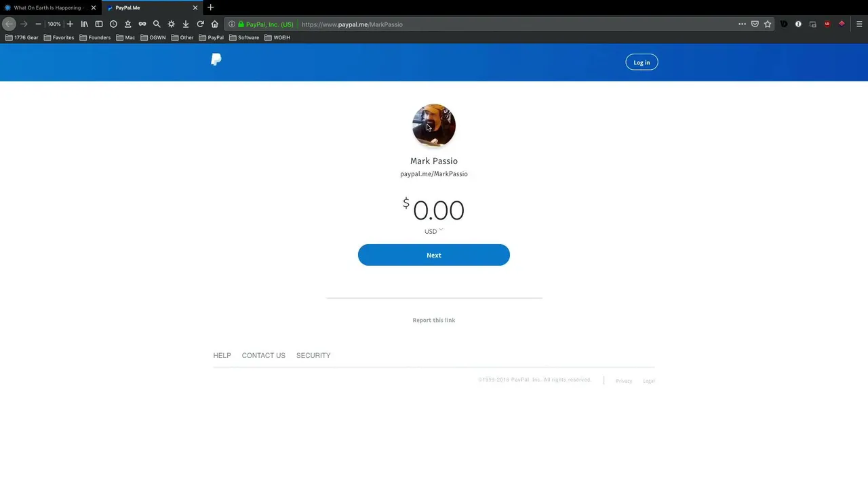Click the Log in button
868x488 pixels.
tap(642, 62)
